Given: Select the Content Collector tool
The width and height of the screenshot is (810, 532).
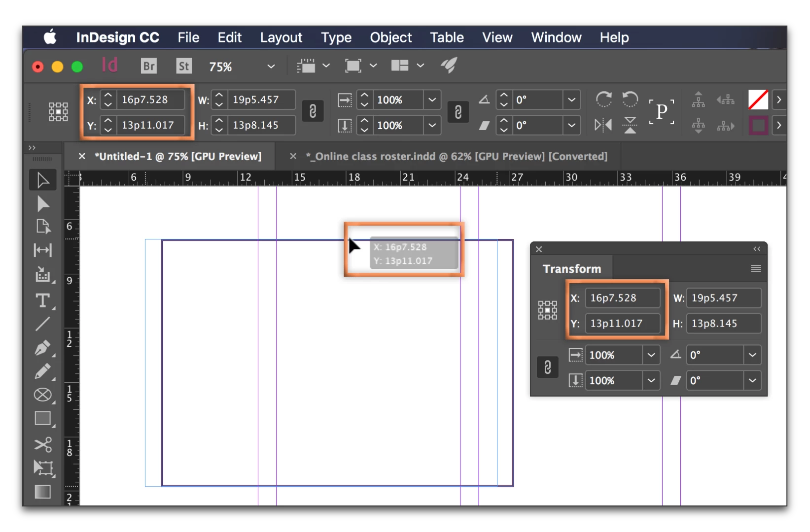Looking at the screenshot, I should [x=43, y=274].
